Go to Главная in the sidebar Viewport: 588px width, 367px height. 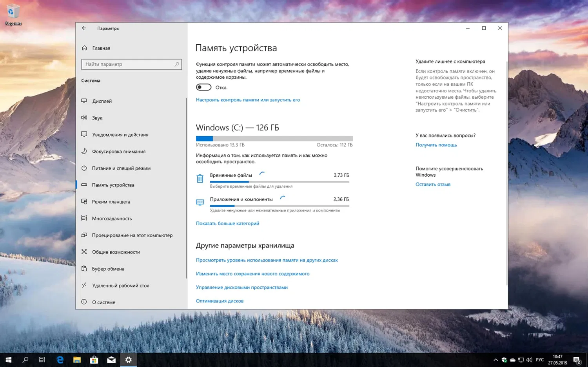tap(101, 48)
